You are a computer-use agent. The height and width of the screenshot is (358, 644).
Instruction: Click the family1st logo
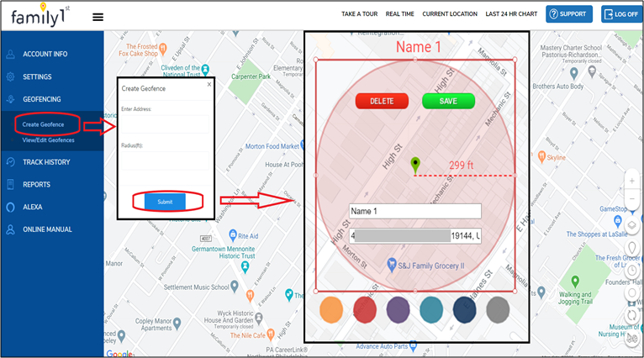40,15
